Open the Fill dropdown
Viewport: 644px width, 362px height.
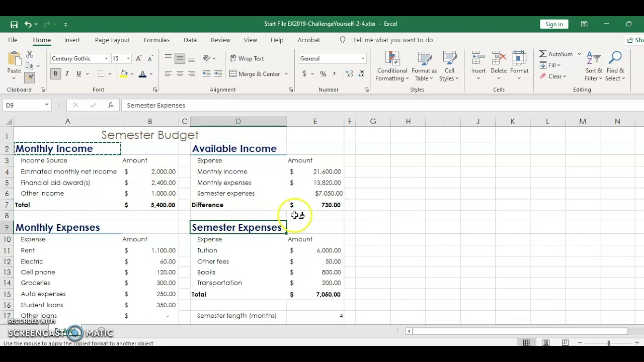click(x=550, y=65)
